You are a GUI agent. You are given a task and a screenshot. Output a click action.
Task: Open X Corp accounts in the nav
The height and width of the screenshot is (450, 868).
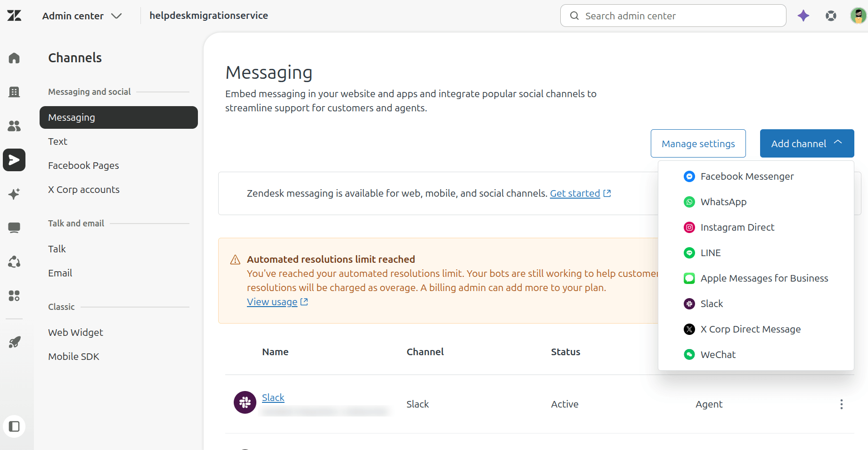[x=119, y=190]
